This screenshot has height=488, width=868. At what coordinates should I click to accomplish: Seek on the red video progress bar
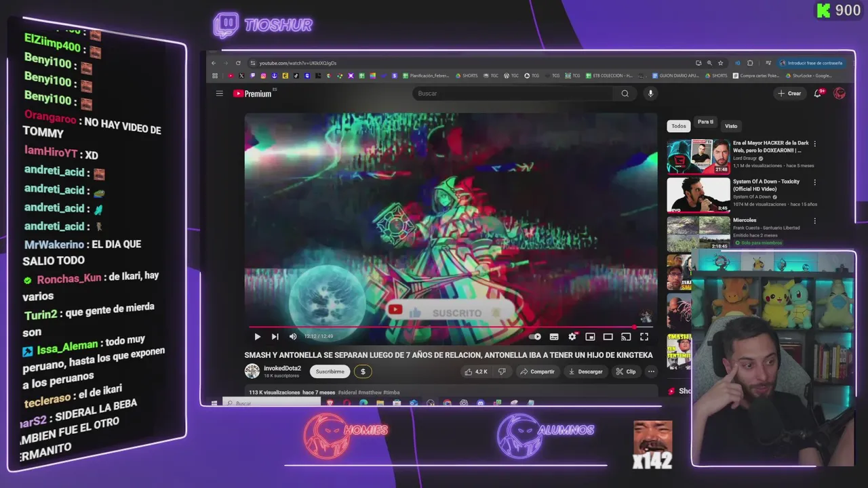pos(450,327)
